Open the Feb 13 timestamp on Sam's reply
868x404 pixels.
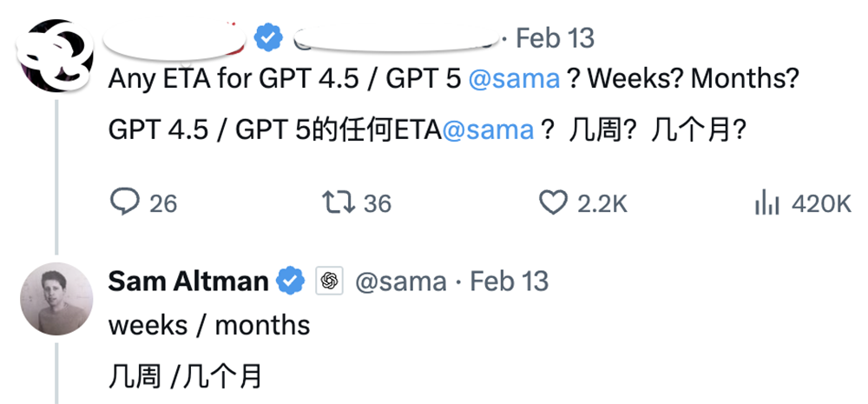click(510, 281)
